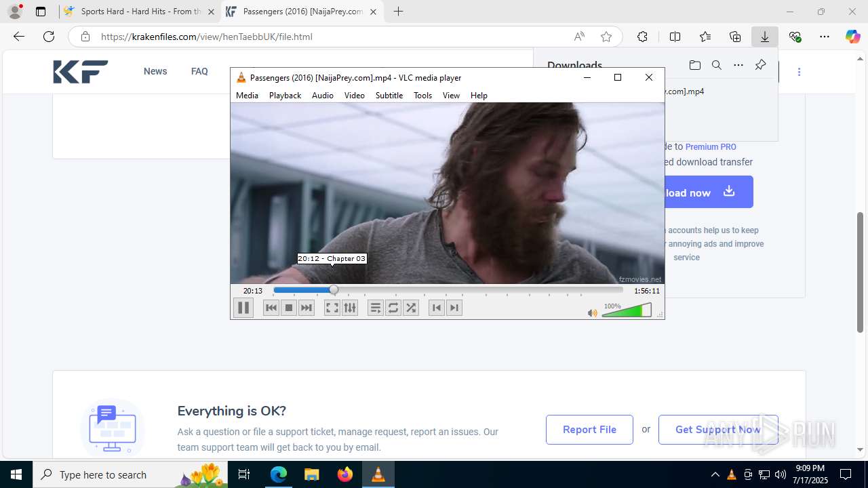This screenshot has width=868, height=488.
Task: Click the VLC seek bar handle
Action: [334, 290]
